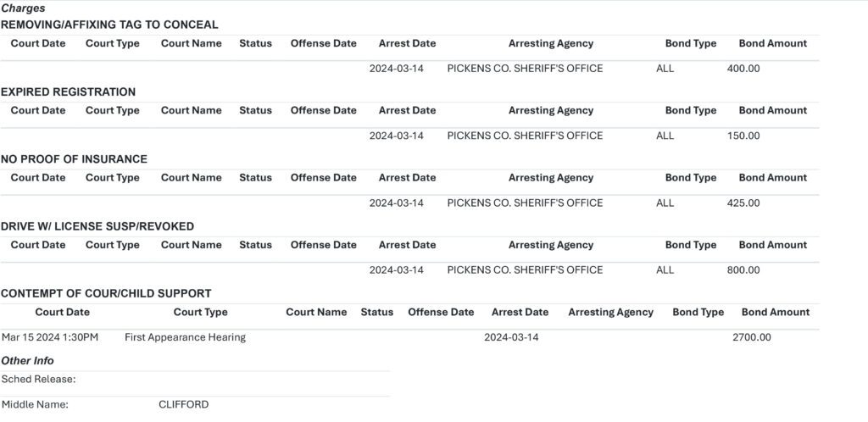Click the CONTEMPT OF COUR/CHILD SUPPORT heading
The image size is (868, 422).
(106, 294)
